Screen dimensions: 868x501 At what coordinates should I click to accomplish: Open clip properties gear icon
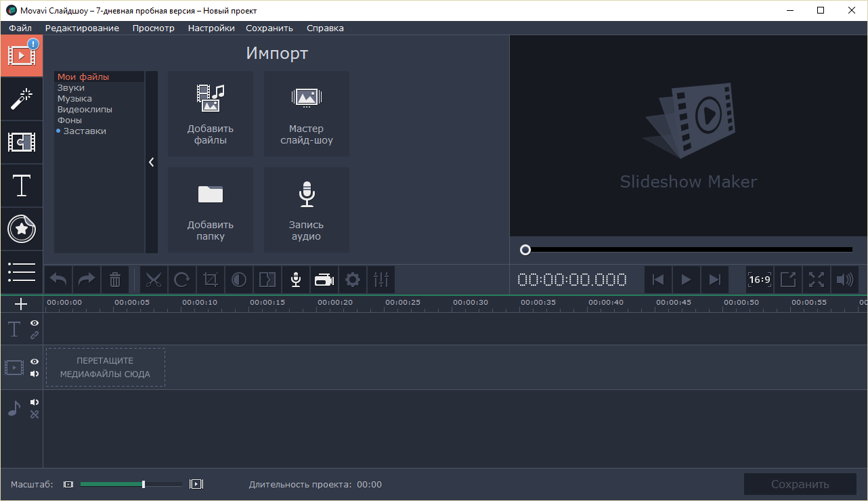[x=353, y=280]
